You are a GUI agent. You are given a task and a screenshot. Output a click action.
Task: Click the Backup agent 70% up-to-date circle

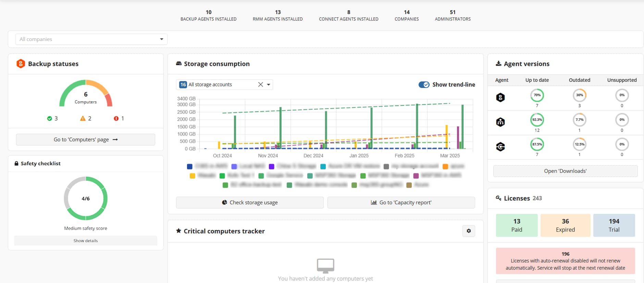point(537,95)
